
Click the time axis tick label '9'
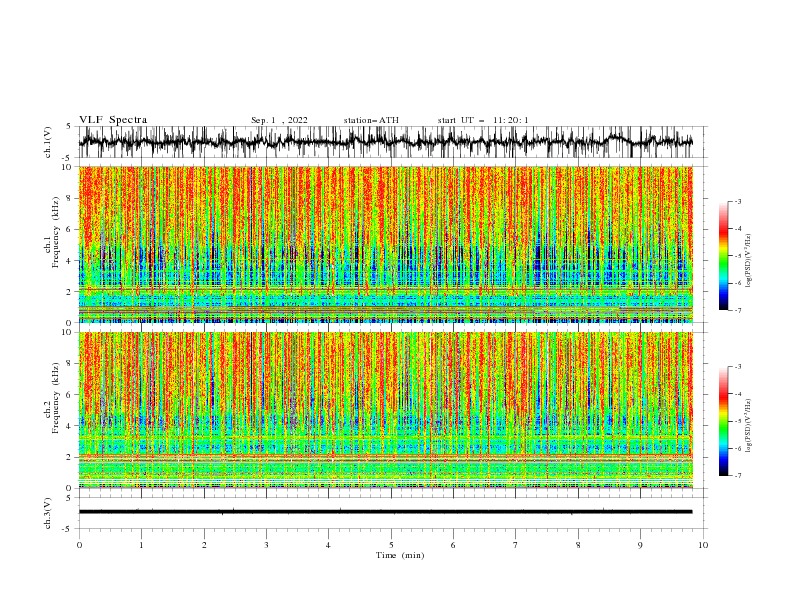[x=640, y=545]
